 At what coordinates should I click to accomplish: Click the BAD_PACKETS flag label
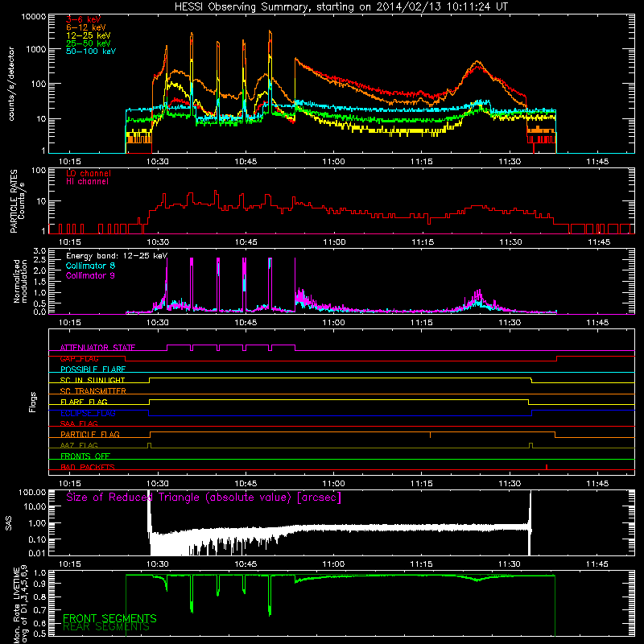pyautogui.click(x=88, y=467)
